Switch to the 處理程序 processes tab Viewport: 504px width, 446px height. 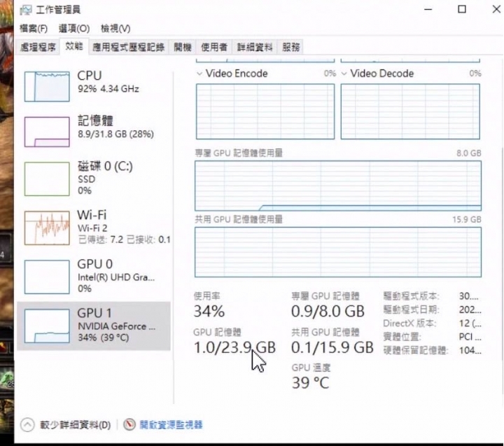(38, 48)
